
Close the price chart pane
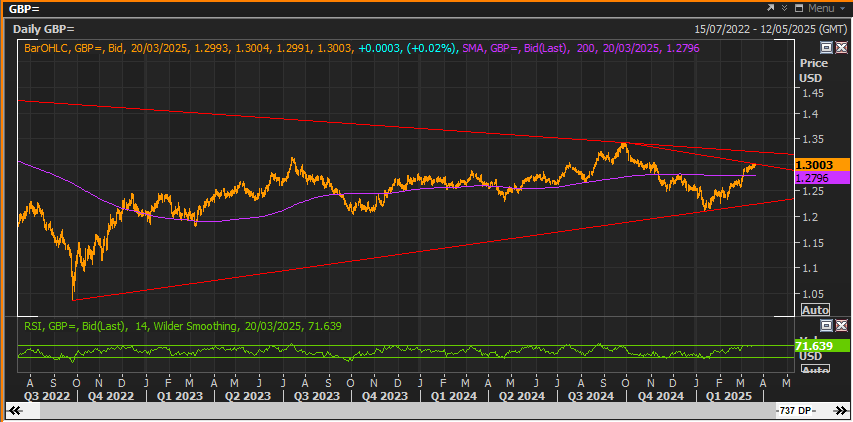point(841,48)
